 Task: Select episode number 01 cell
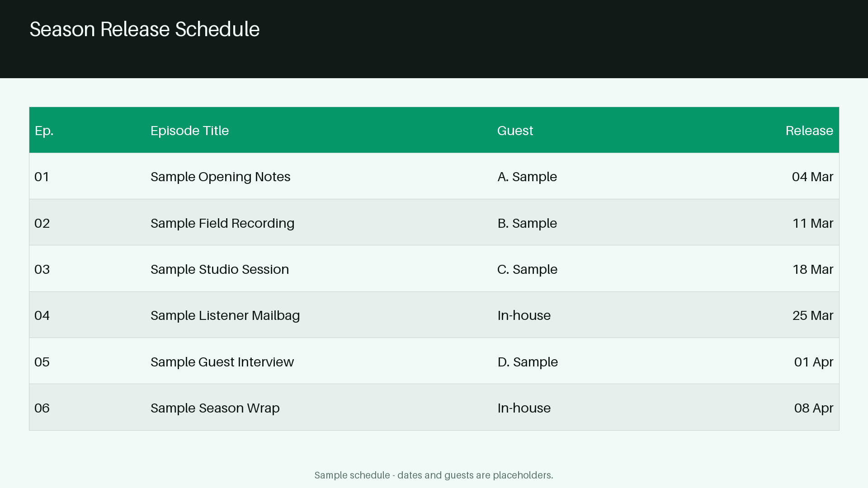(42, 177)
